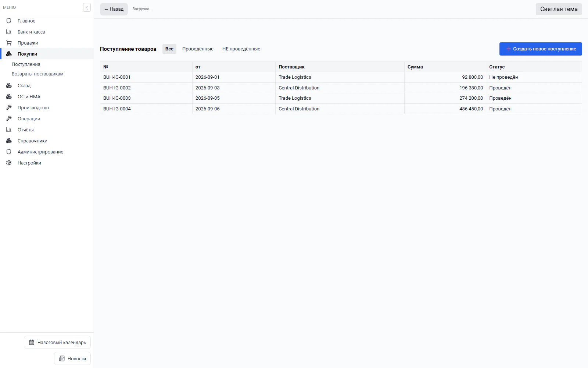Click Создать новое поступление button

541,49
